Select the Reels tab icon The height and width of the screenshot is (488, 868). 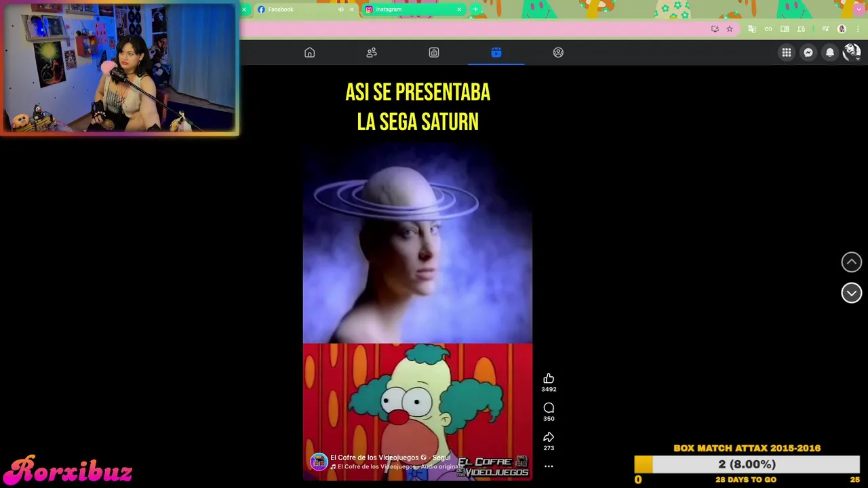496,52
